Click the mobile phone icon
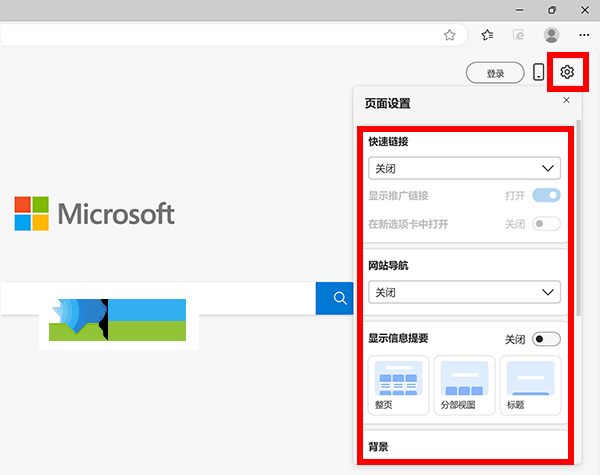 point(538,72)
